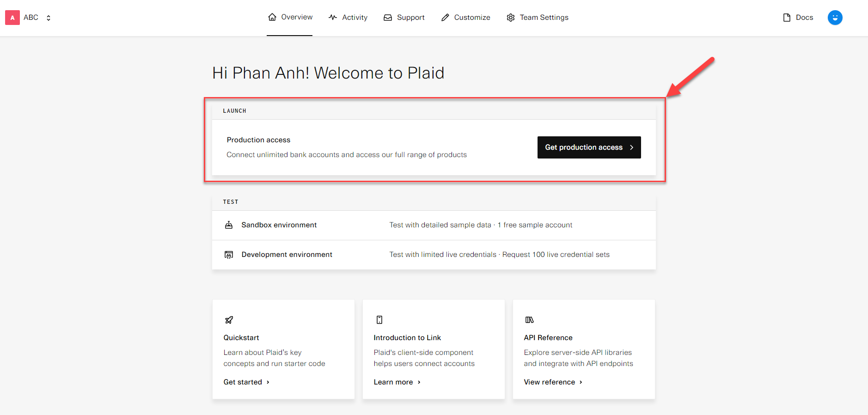Click the Customize pencil icon
Image resolution: width=868 pixels, height=415 pixels.
445,18
